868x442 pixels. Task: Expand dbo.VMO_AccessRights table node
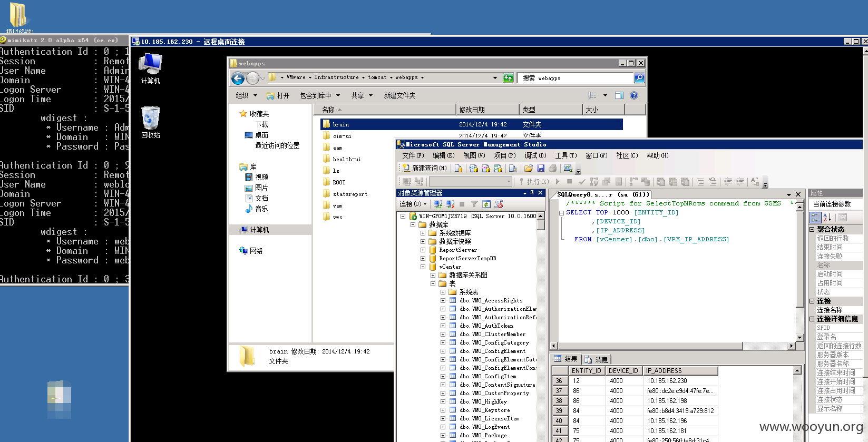443,300
